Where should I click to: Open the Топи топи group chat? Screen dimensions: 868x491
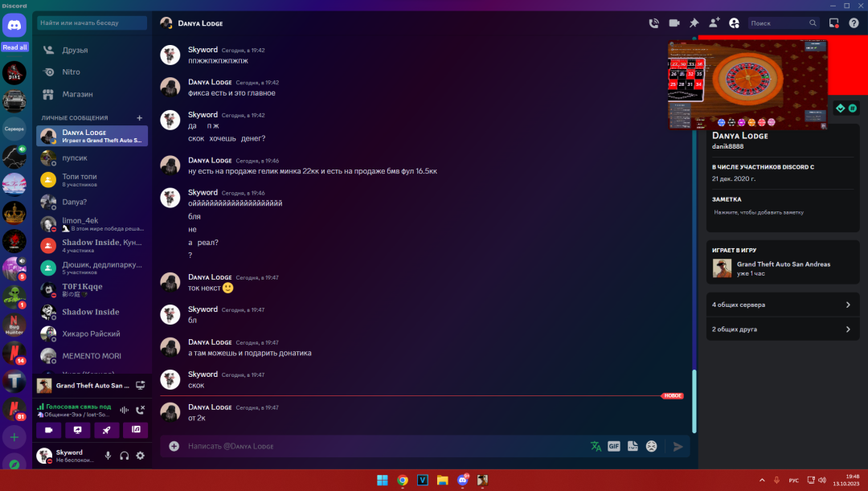coord(92,180)
